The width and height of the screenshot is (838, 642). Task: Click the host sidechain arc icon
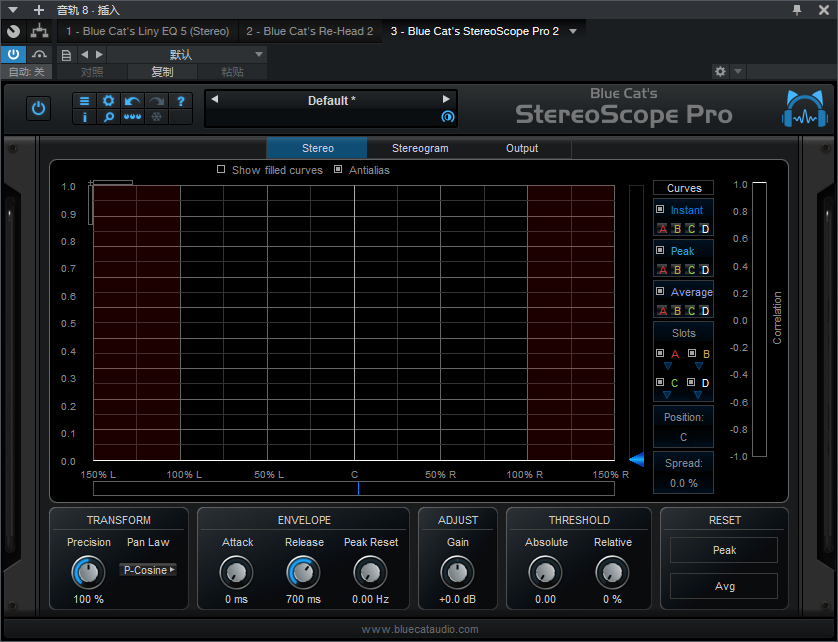39,54
